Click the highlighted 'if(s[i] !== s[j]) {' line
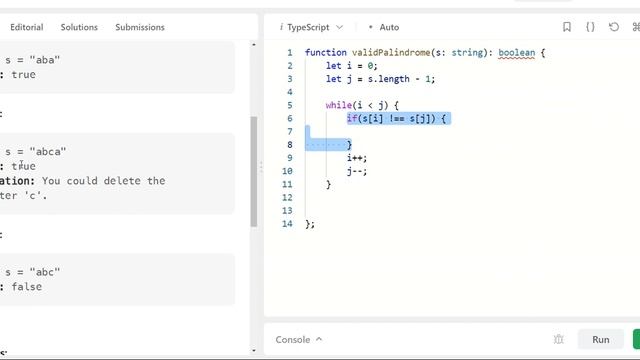Viewport: 640px width, 360px height. pos(396,119)
